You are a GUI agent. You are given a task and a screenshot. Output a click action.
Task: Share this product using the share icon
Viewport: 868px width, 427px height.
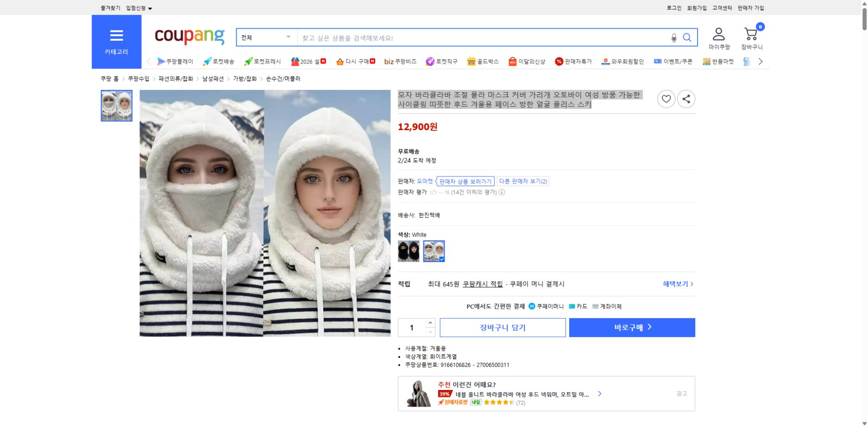pos(686,99)
